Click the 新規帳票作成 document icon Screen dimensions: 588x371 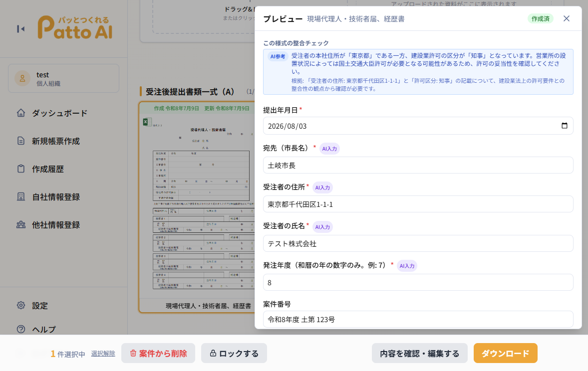(x=21, y=141)
